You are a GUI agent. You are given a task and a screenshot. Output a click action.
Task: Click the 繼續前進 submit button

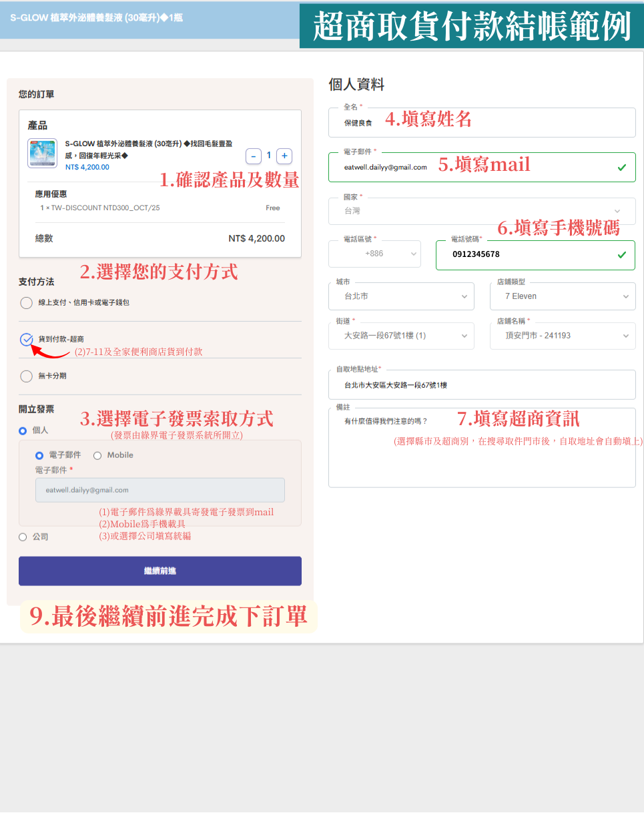point(159,571)
